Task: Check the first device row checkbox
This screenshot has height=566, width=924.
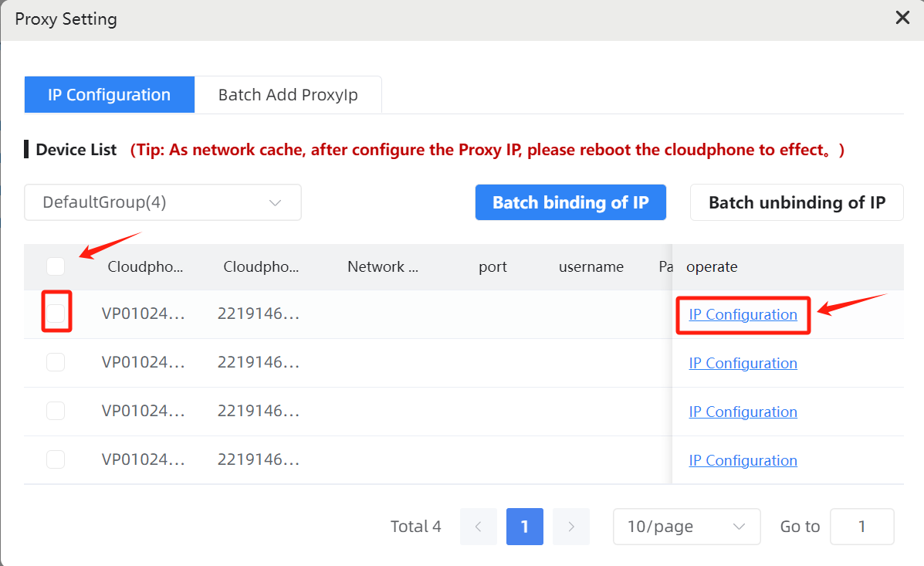Action: pyautogui.click(x=56, y=314)
